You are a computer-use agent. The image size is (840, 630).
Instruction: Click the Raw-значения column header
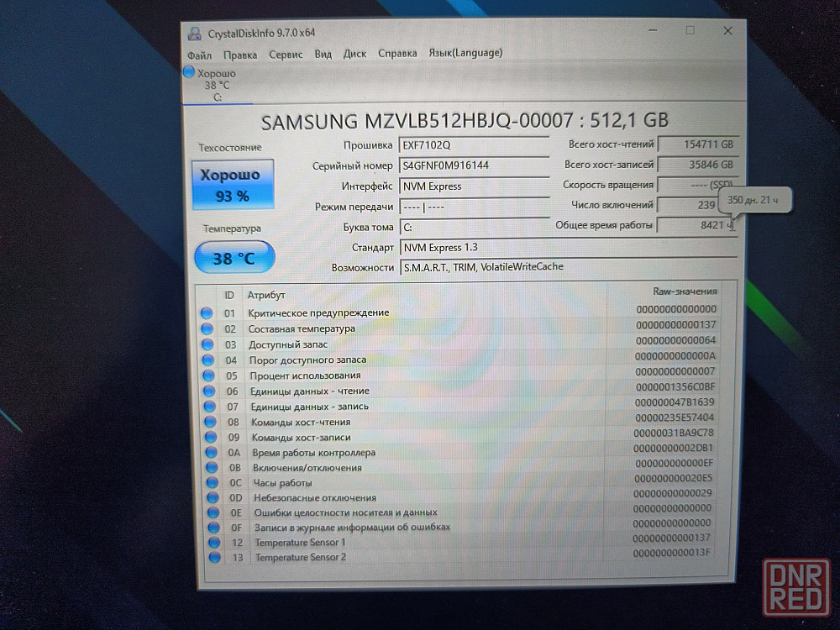click(684, 291)
